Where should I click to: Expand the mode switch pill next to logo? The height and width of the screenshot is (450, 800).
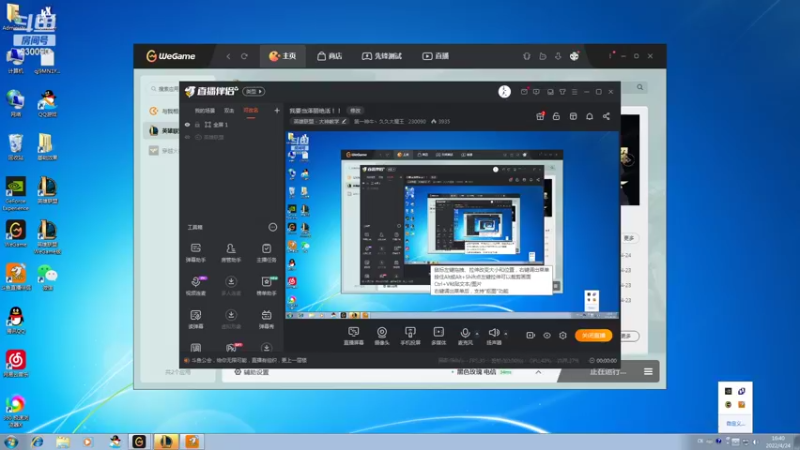(x=254, y=91)
